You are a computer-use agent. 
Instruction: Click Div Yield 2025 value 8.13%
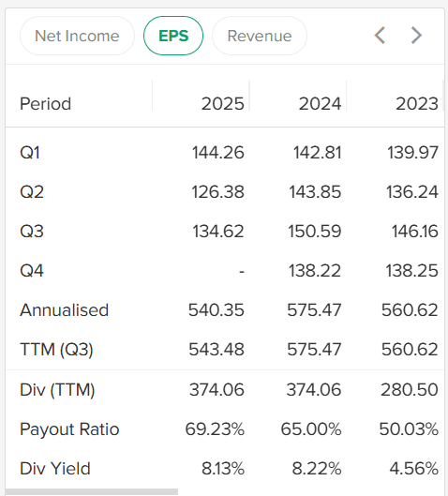[x=223, y=469]
